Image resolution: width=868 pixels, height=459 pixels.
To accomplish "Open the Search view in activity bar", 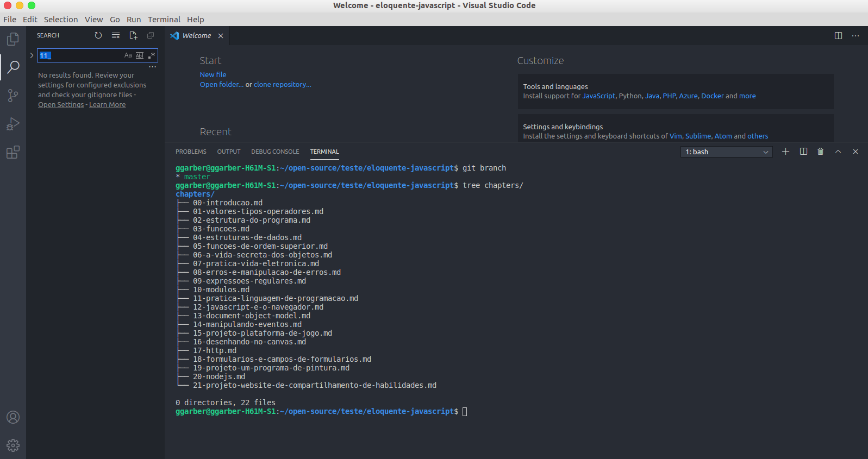I will tap(13, 67).
